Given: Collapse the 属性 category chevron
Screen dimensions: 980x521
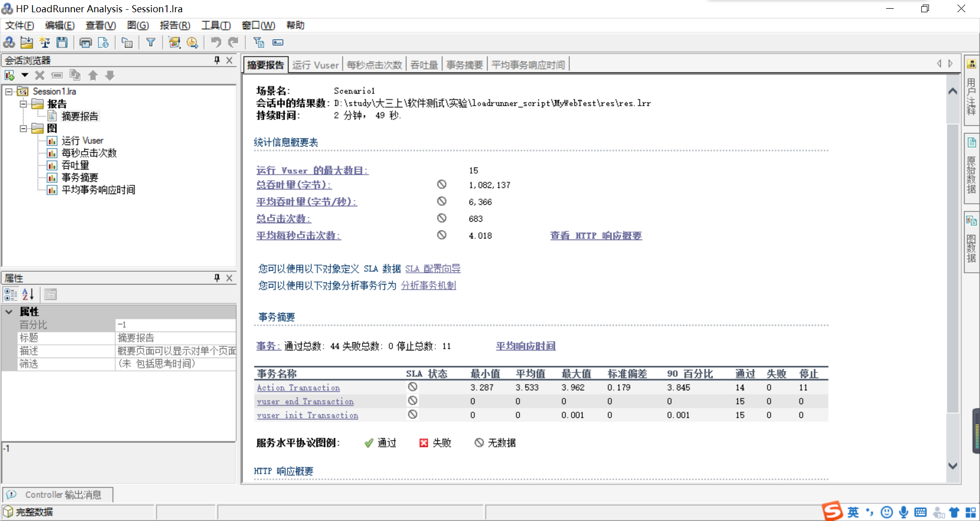Looking at the screenshot, I should tap(9, 311).
